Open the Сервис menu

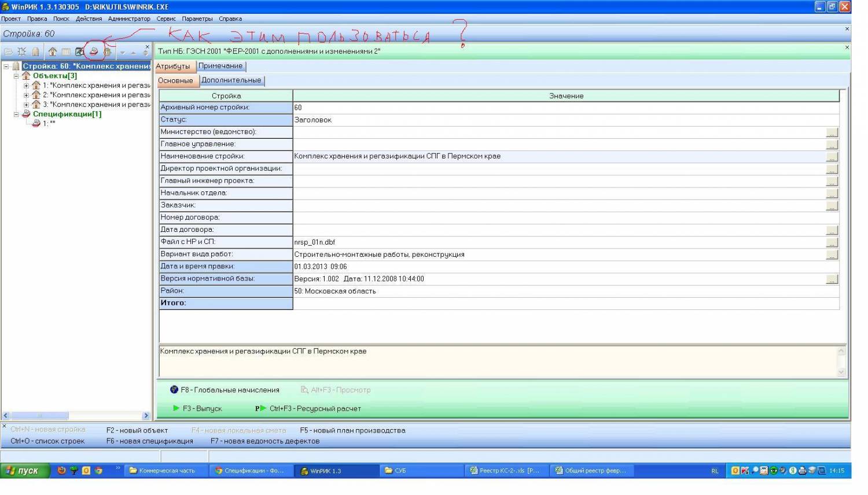[166, 19]
